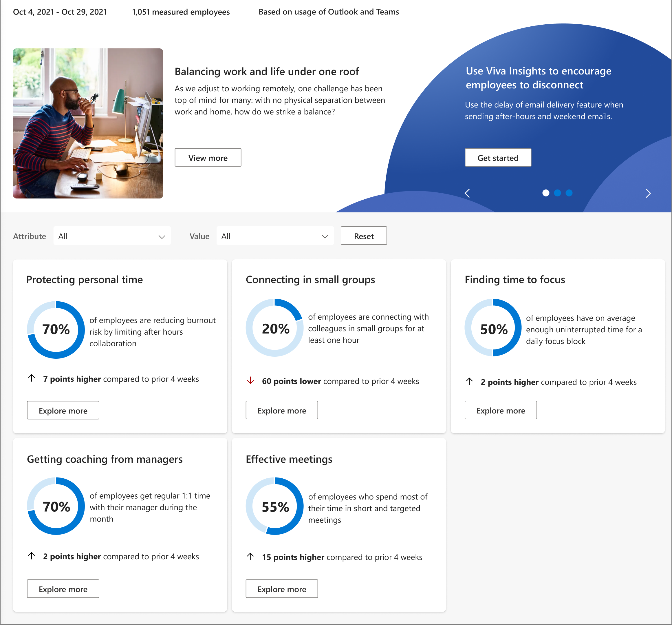This screenshot has width=672, height=625.
Task: Click Use Viva Insights to encourage employees heading
Action: click(539, 78)
